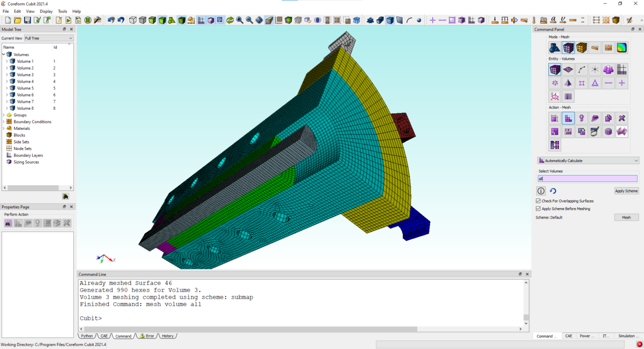Choose the Surface entity icon
The image size is (644, 349).
568,69
